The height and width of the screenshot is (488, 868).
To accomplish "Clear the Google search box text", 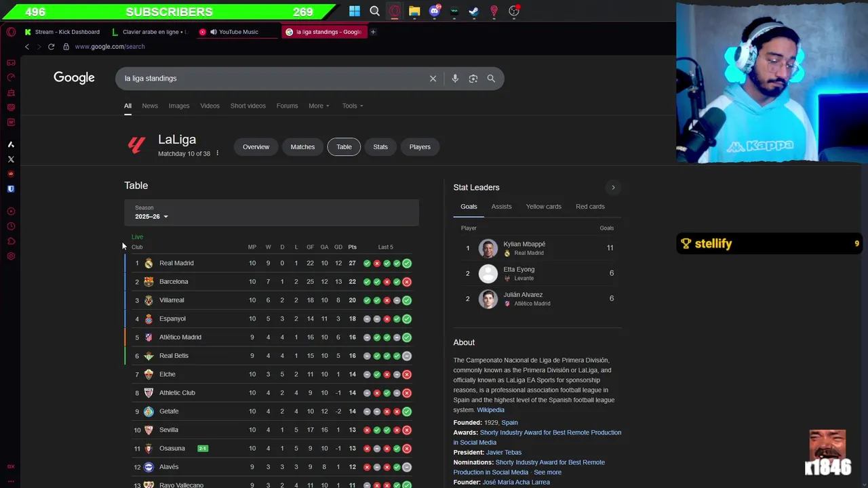I will [x=433, y=79].
